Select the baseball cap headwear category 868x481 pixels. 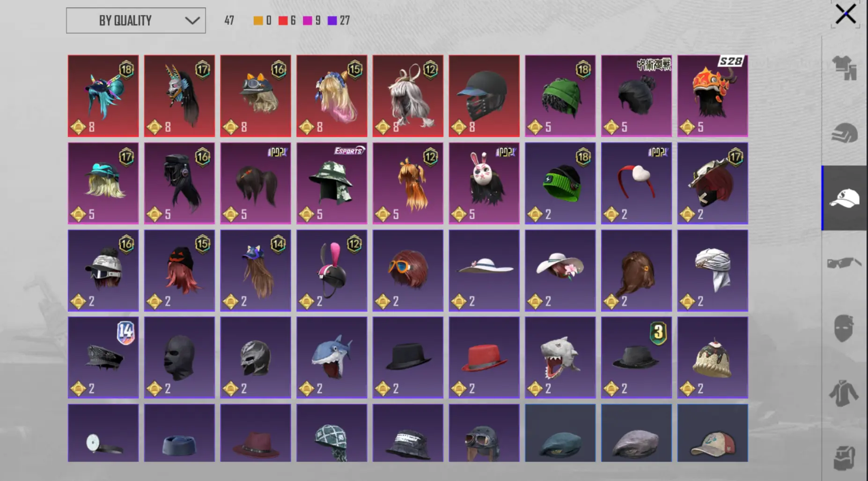pyautogui.click(x=845, y=198)
